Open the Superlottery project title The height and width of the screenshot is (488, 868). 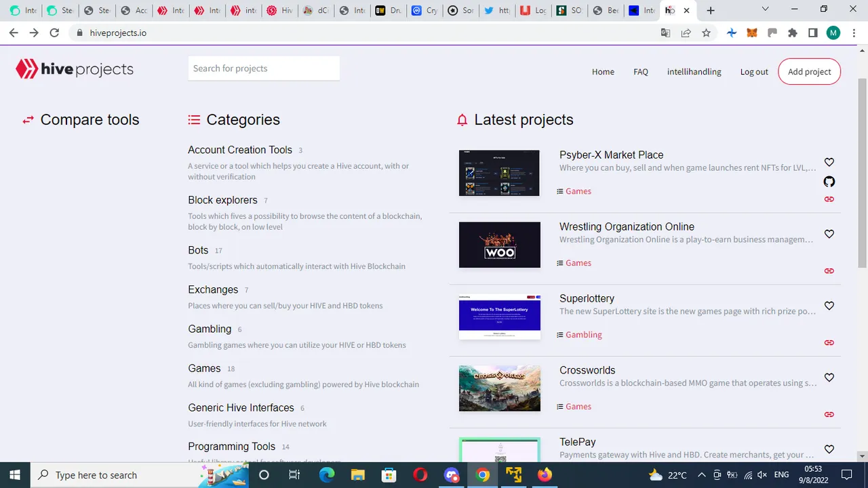[587, 299]
